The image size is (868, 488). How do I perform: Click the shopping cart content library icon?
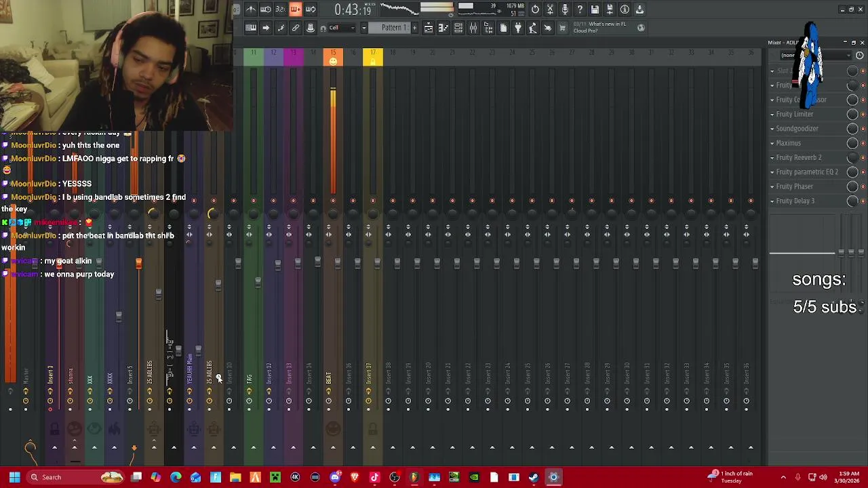click(562, 28)
